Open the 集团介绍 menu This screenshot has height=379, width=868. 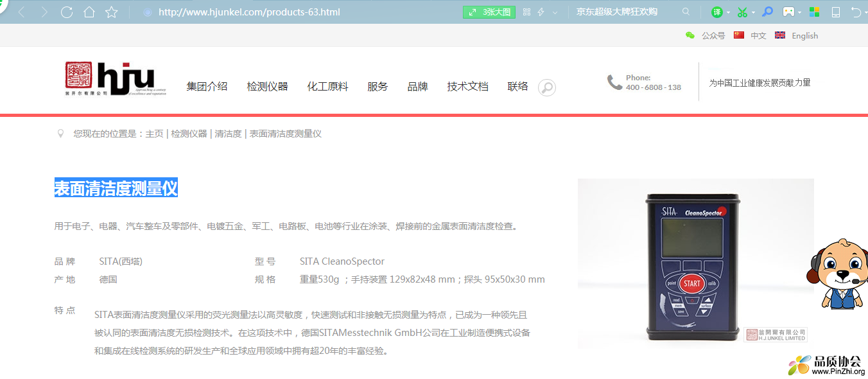click(x=207, y=86)
